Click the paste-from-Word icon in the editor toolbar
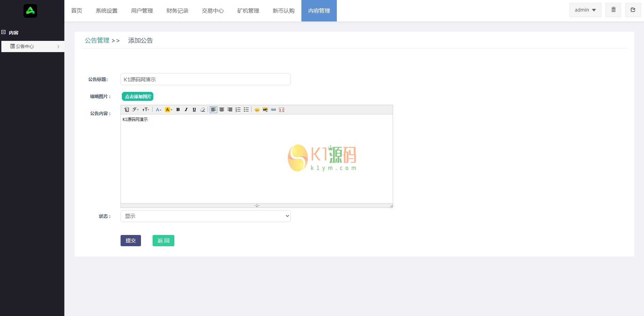This screenshot has height=316, width=644. (127, 110)
